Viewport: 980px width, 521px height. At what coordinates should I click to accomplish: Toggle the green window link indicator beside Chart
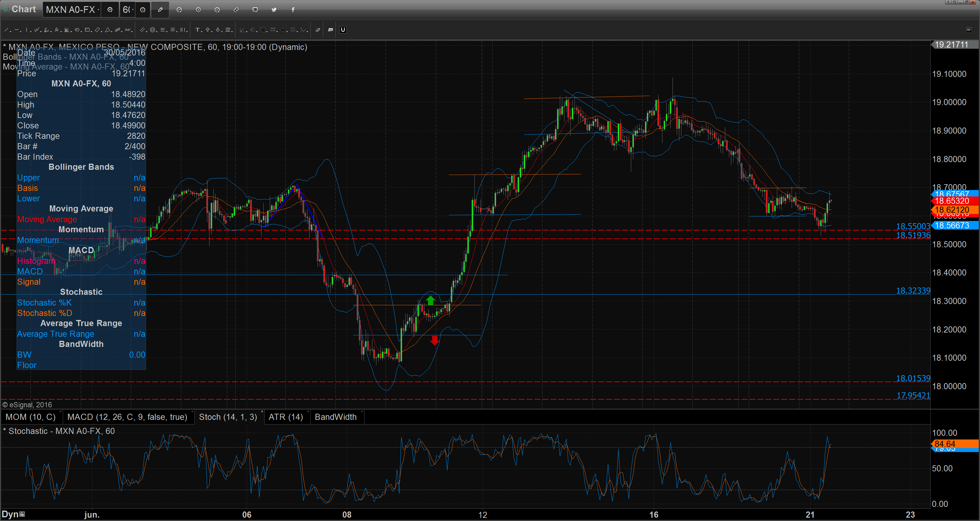click(6, 9)
